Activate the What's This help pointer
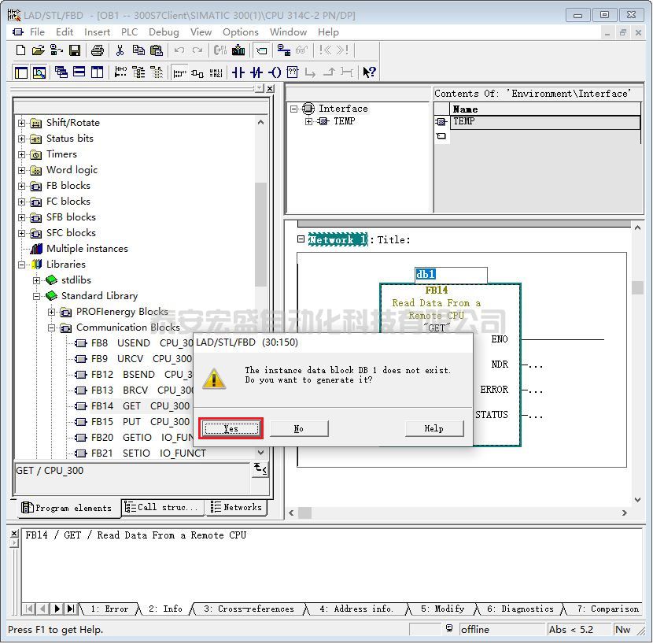The image size is (653, 644). [x=369, y=72]
